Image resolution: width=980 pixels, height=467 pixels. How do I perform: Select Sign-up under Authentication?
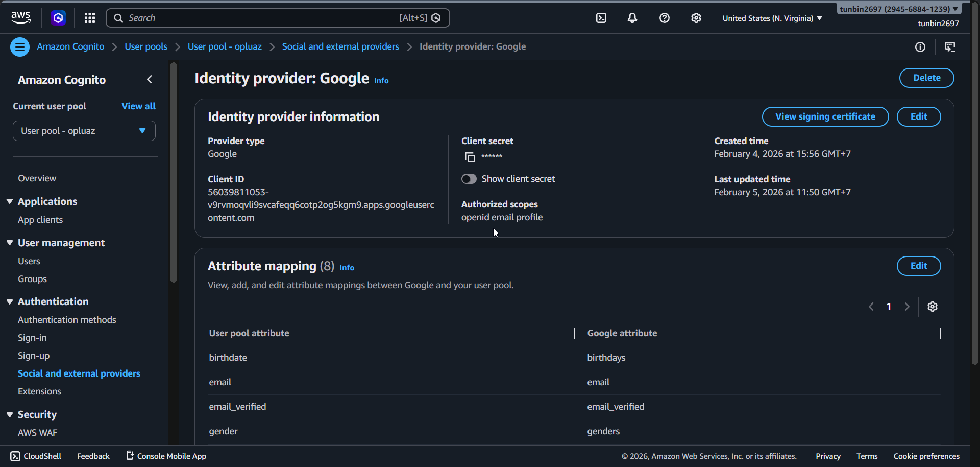coord(33,356)
